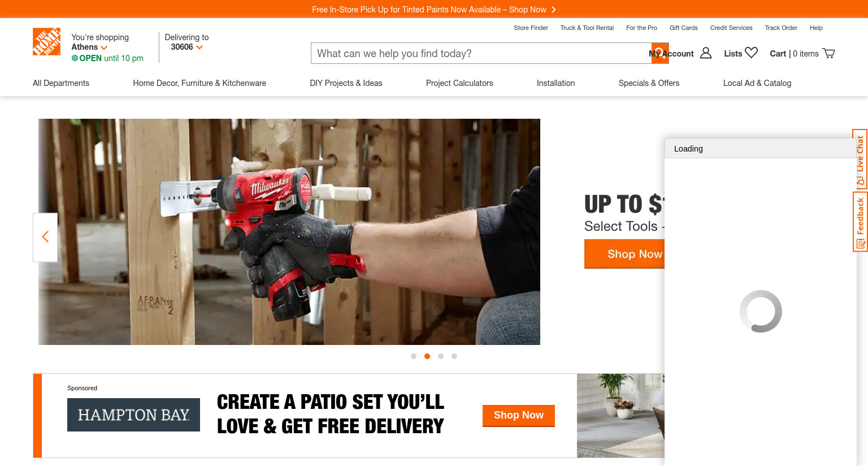The height and width of the screenshot is (466, 868).
Task: Open the Store Finder link
Action: (531, 28)
